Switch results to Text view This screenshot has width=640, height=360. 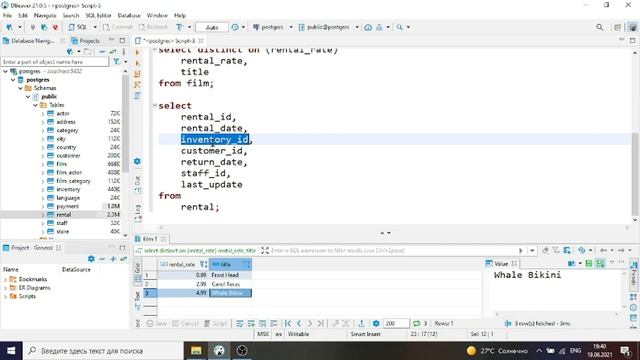click(x=137, y=301)
